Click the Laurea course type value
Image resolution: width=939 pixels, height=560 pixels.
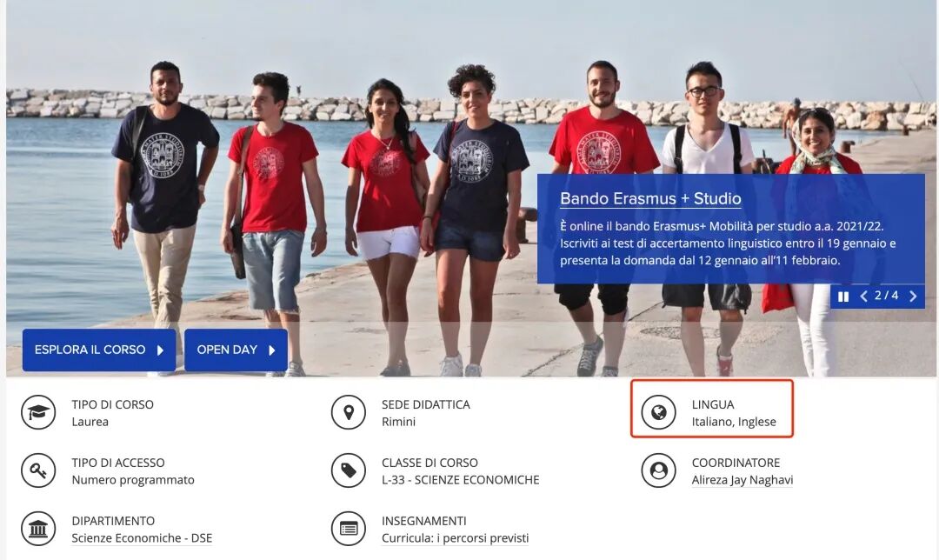tap(90, 422)
